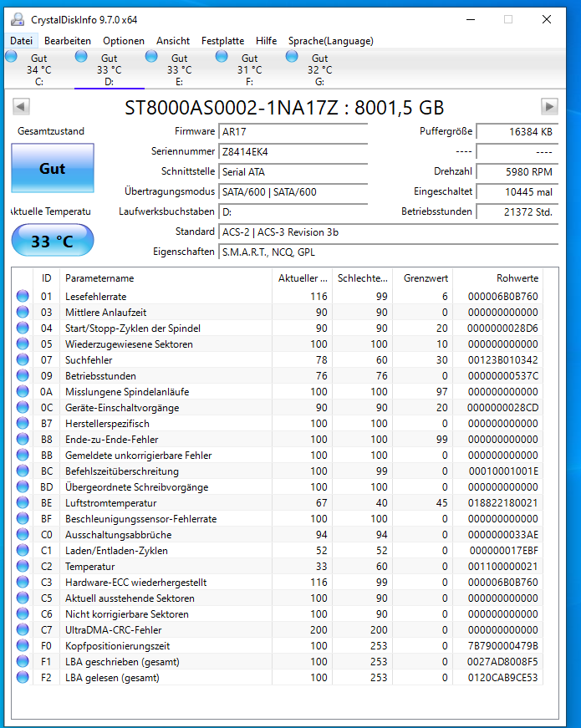Click the 33 °C temperature button
Screen dimensions: 581x728
click(53, 241)
